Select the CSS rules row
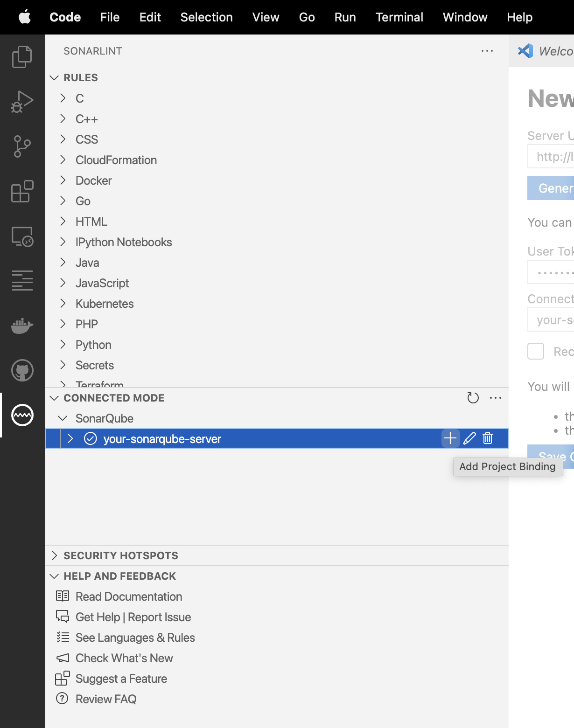 pos(277,139)
